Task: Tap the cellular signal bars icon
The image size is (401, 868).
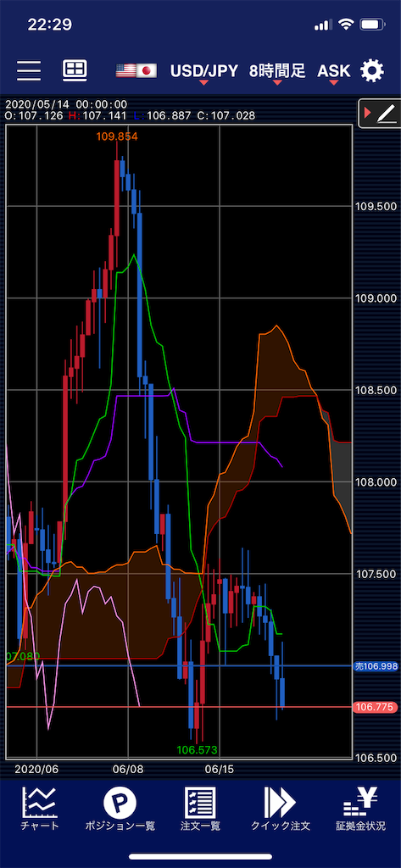Action: tap(322, 25)
